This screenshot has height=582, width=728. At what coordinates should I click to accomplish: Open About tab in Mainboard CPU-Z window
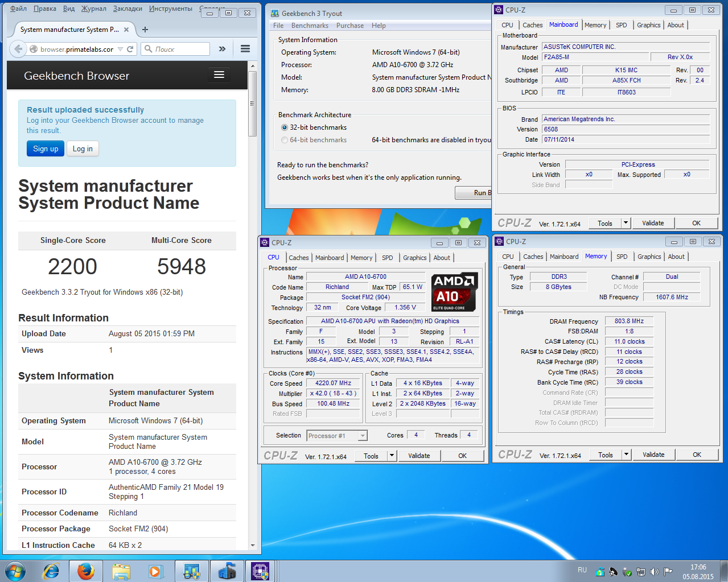click(676, 25)
